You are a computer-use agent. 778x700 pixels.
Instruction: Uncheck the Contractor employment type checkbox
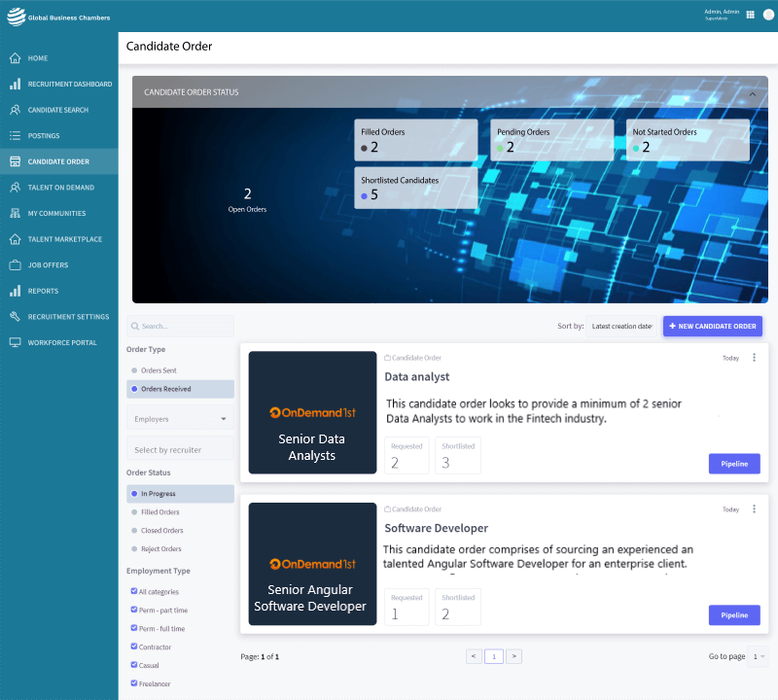[134, 647]
